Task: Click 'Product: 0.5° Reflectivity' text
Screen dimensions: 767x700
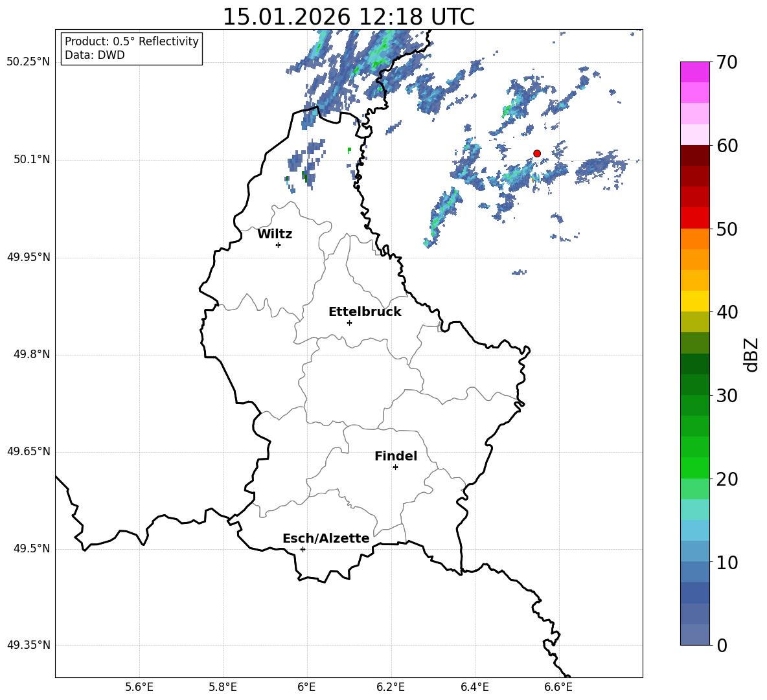Action: 132,41
